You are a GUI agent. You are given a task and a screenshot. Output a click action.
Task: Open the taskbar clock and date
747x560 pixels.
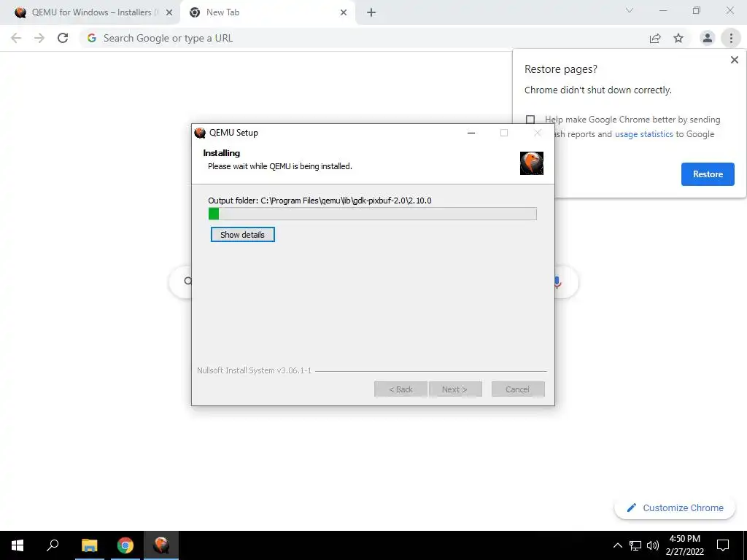(684, 545)
